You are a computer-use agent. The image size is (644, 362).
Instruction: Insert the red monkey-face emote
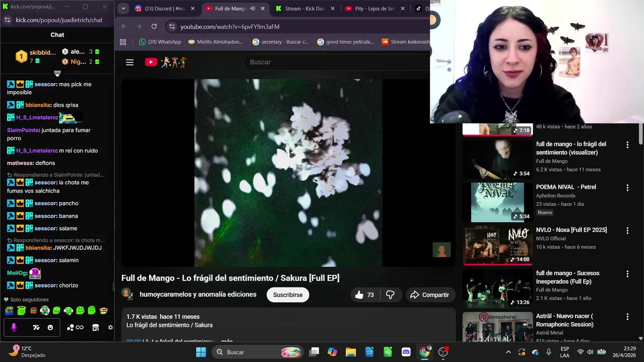pos(104,311)
